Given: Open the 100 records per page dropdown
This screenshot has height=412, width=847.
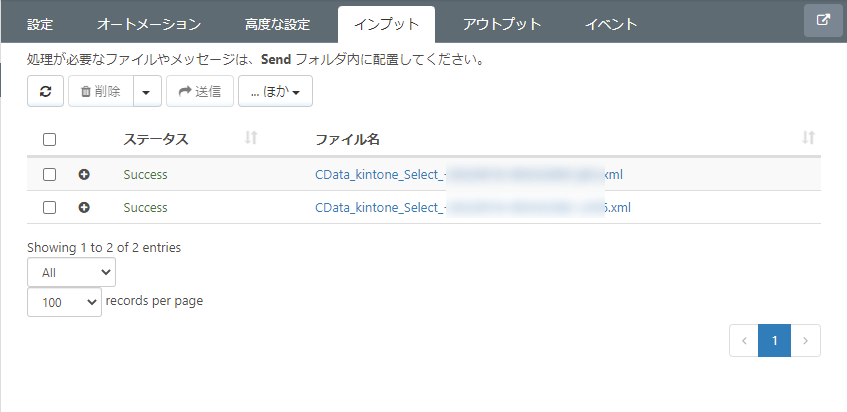Looking at the screenshot, I should (64, 302).
